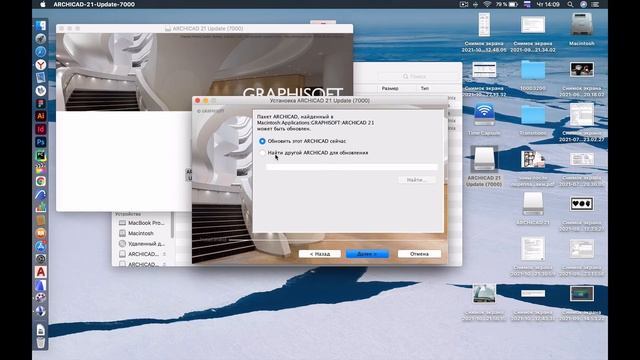Sort by 'Размер' column in Finder window

click(x=390, y=88)
